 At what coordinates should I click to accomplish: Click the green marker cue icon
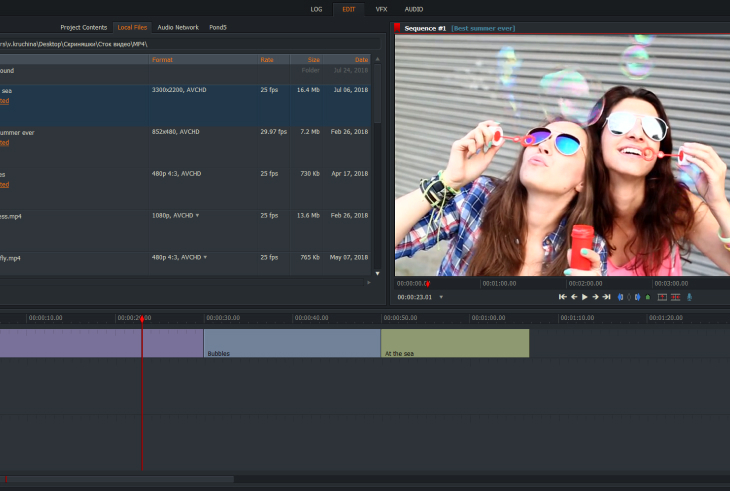coord(648,297)
